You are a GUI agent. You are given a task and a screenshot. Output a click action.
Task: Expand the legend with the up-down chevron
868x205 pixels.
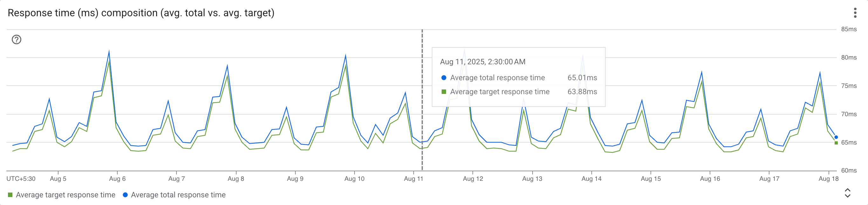coord(847,193)
